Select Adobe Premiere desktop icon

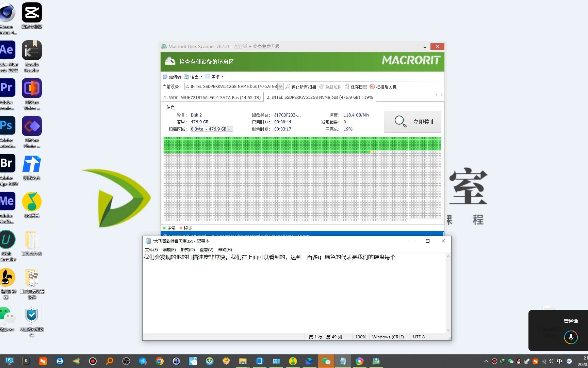coord(7,94)
